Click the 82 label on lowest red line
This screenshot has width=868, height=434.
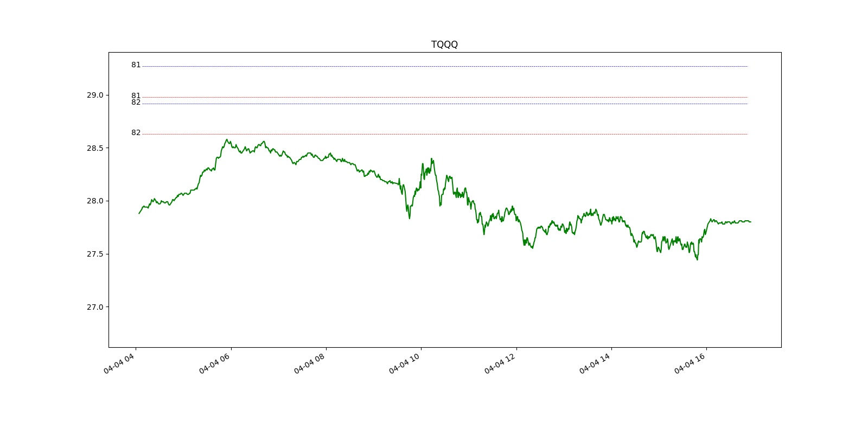click(x=136, y=133)
